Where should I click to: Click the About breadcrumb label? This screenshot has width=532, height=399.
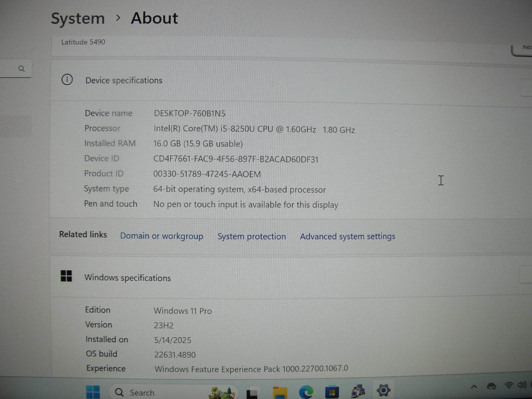pos(155,18)
